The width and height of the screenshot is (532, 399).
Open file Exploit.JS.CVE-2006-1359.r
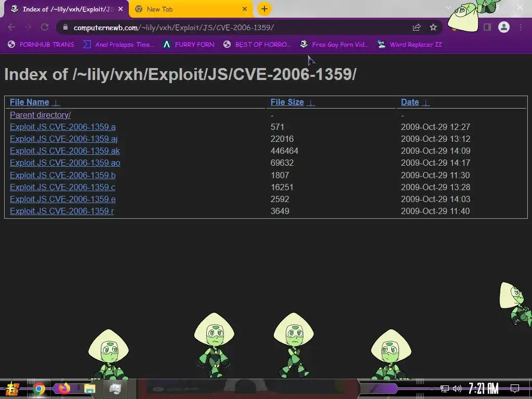coord(62,211)
